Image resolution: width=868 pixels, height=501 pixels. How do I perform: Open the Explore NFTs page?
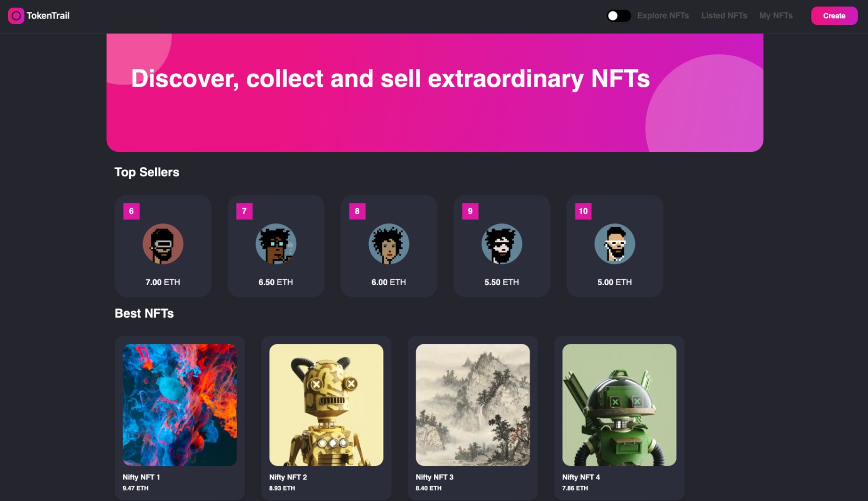coord(663,16)
